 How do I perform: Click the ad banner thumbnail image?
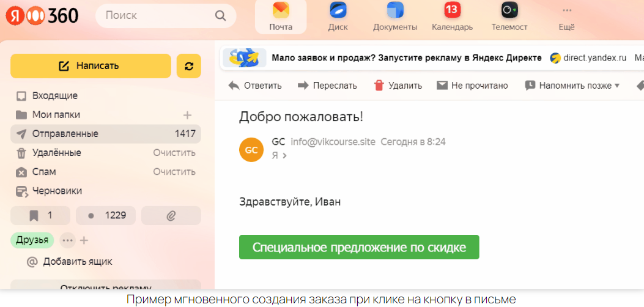coord(245,58)
